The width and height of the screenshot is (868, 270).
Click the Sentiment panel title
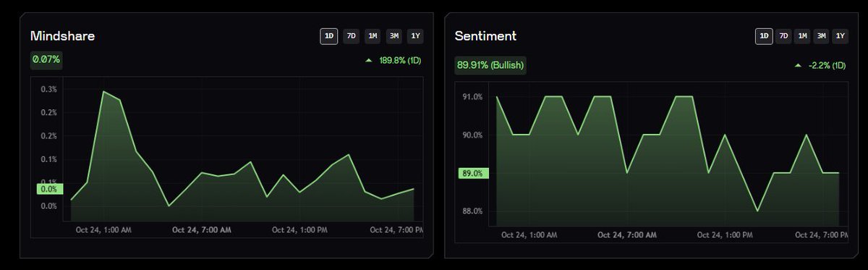tap(485, 36)
